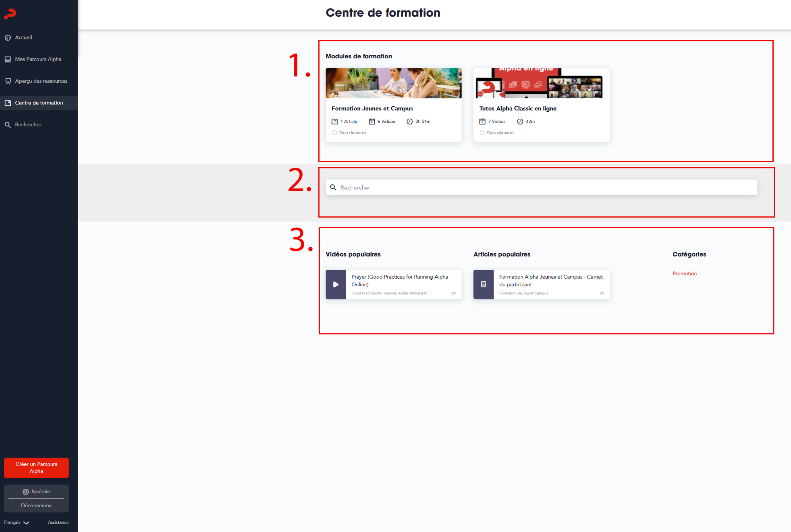Click the Créer un Parcours Alpha button
Screen dimensions: 791x532
pos(36,468)
